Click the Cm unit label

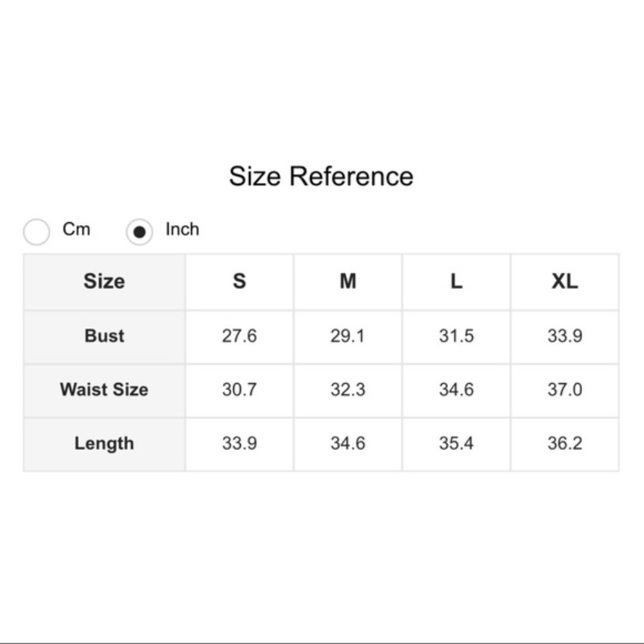(77, 229)
